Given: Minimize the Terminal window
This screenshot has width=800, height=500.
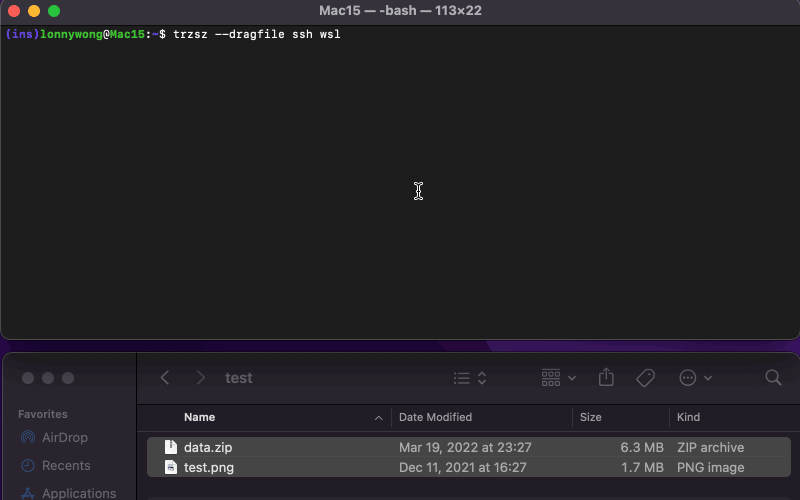Looking at the screenshot, I should tap(34, 11).
